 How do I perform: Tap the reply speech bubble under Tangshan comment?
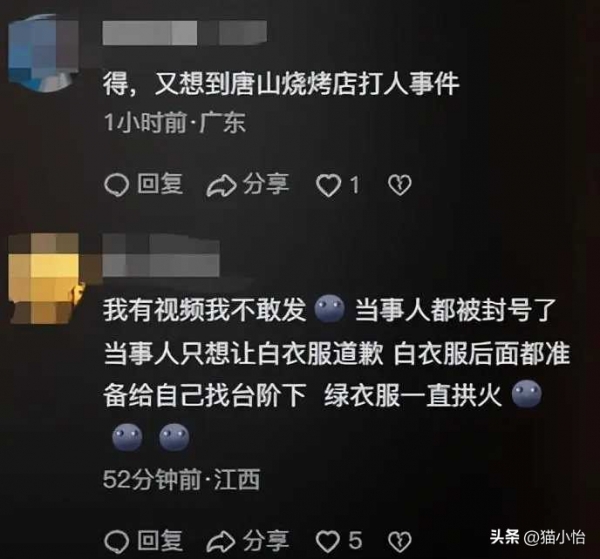pos(116,185)
